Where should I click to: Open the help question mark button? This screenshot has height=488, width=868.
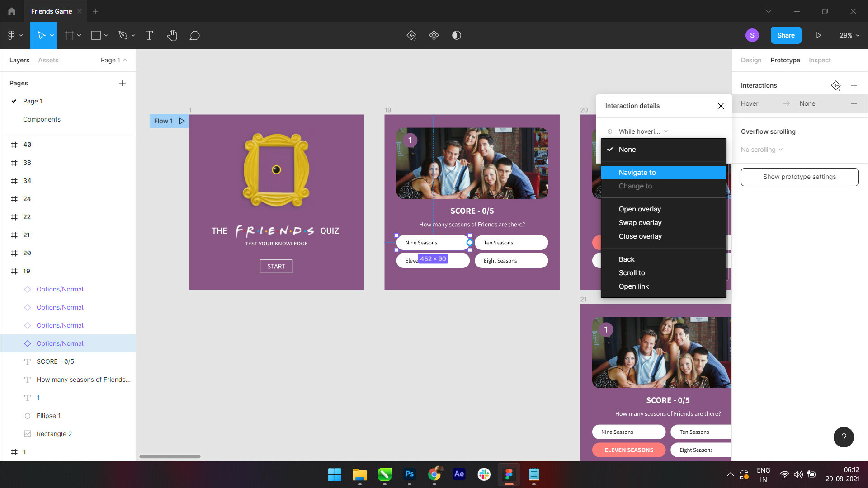844,437
